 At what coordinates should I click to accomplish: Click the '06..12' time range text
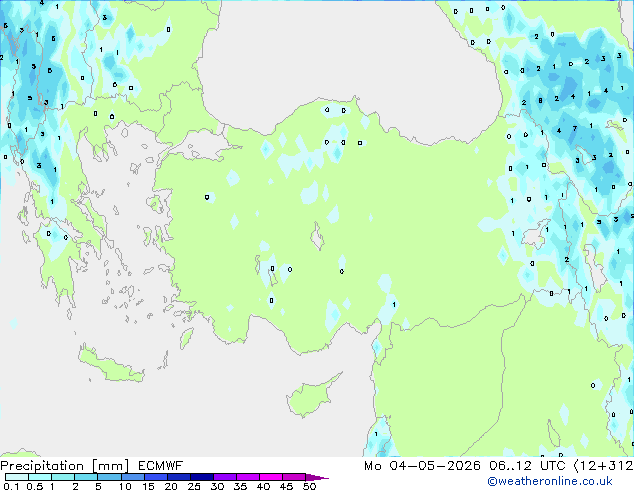511,466
